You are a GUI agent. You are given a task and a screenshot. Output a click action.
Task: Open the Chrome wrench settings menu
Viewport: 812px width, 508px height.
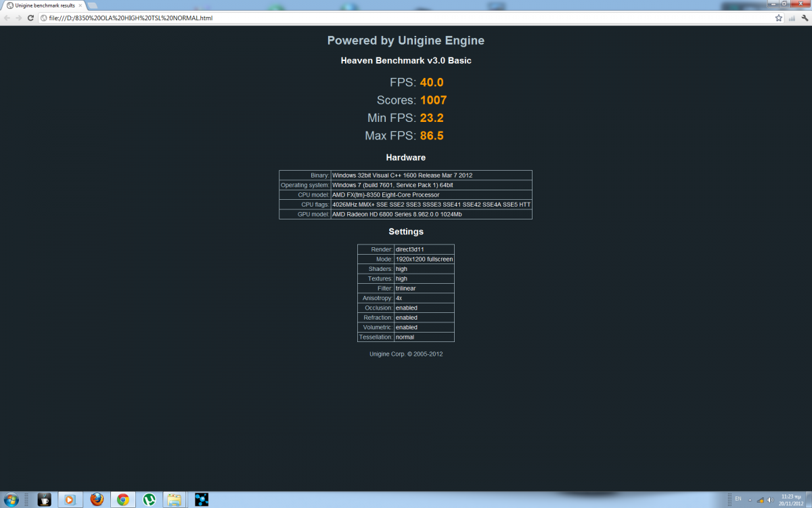[804, 18]
